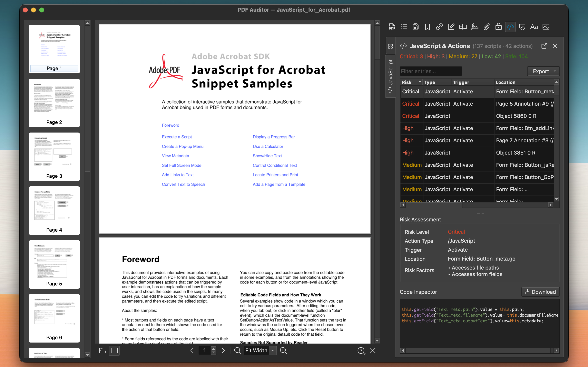Open the embedded images panel
The image size is (588, 367).
[x=546, y=27]
